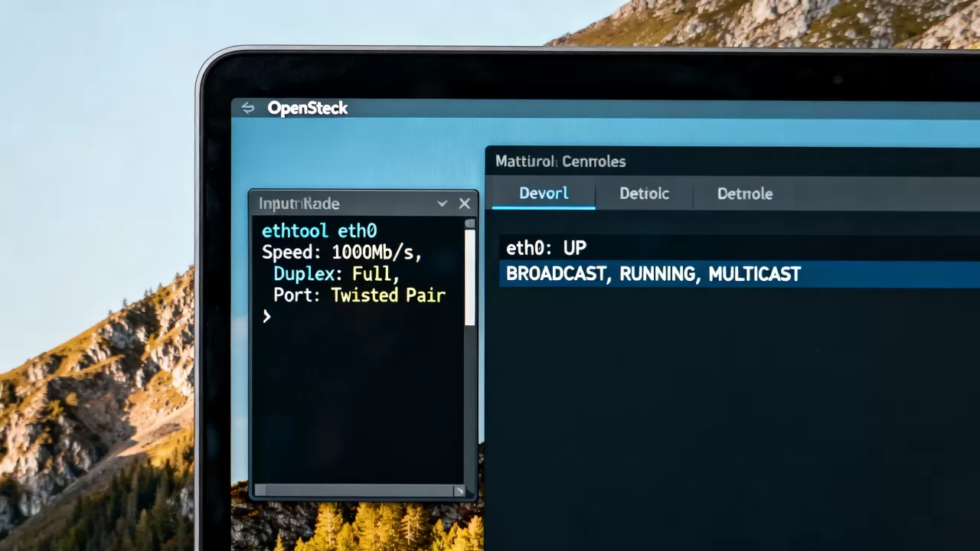Click the OpenSteck title text
This screenshot has width=980, height=551.
308,108
